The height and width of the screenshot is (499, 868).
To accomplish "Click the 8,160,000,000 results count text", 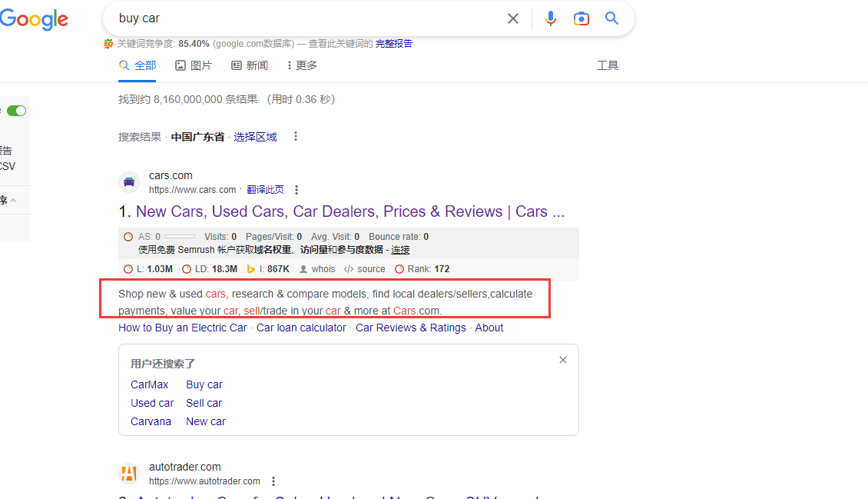I will 188,100.
